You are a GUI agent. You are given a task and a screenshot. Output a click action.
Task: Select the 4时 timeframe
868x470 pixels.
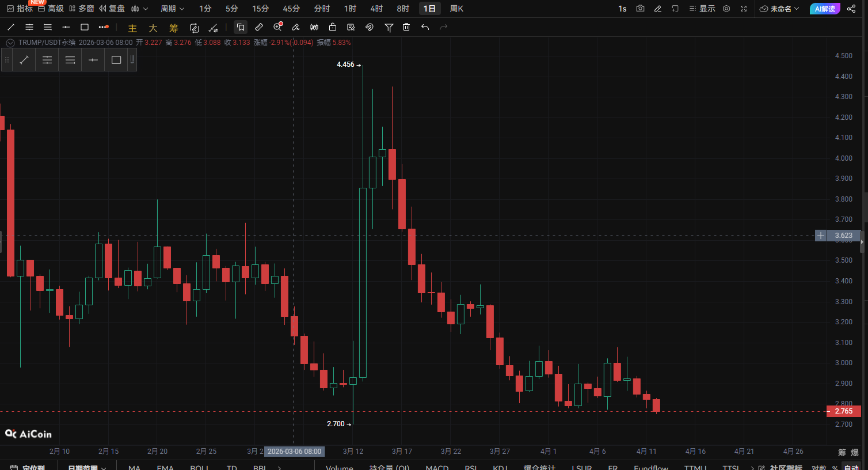pos(376,9)
